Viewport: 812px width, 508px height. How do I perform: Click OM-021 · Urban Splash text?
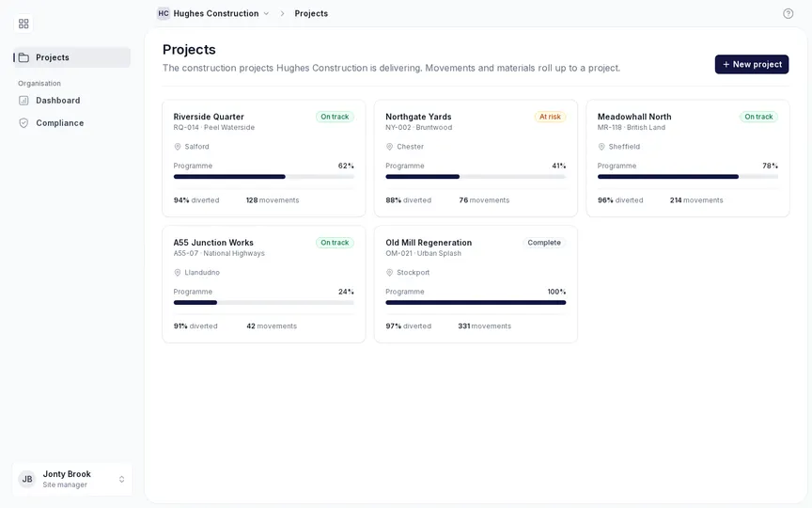point(423,253)
